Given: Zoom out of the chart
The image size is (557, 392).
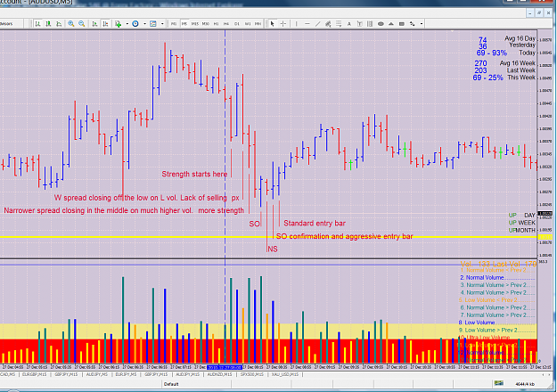Looking at the screenshot, I should [82, 24].
